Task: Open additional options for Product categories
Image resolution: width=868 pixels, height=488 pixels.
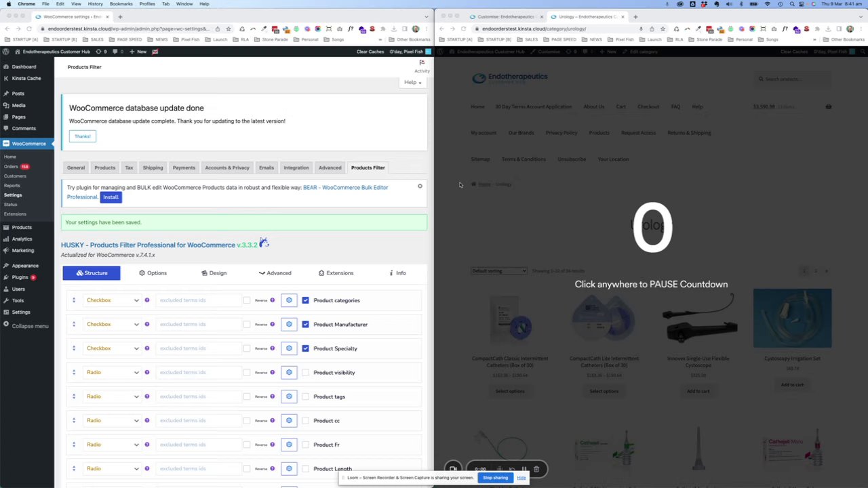Action: (289, 300)
